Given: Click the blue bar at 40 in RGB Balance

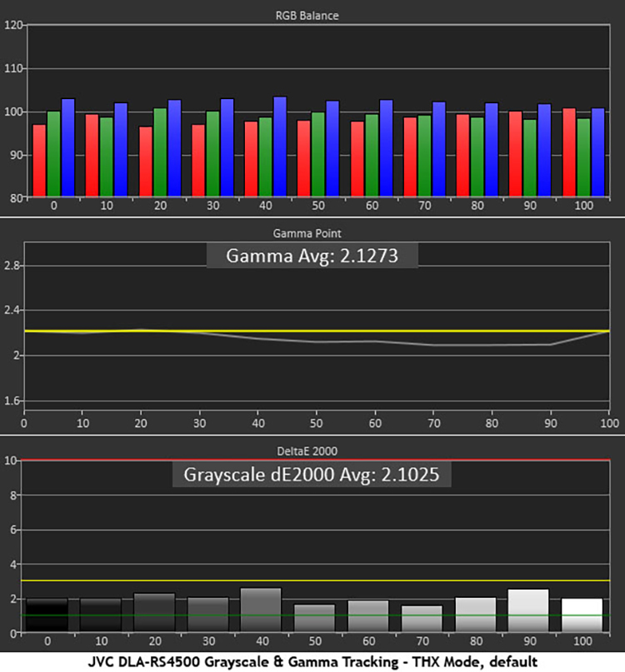Looking at the screenshot, I should pos(280,147).
